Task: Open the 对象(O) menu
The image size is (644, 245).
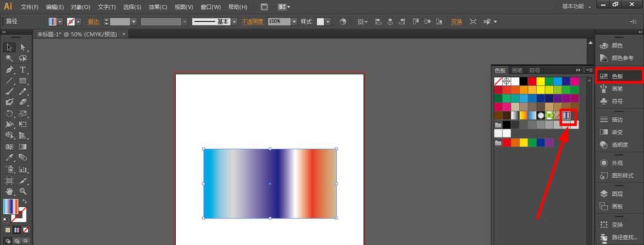Action: point(80,7)
